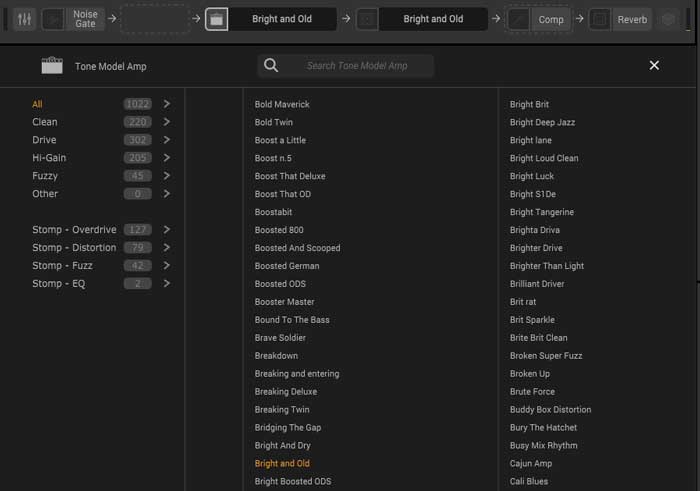700x491 pixels.
Task: Choose Bound To The Bass tone model
Action: (292, 320)
